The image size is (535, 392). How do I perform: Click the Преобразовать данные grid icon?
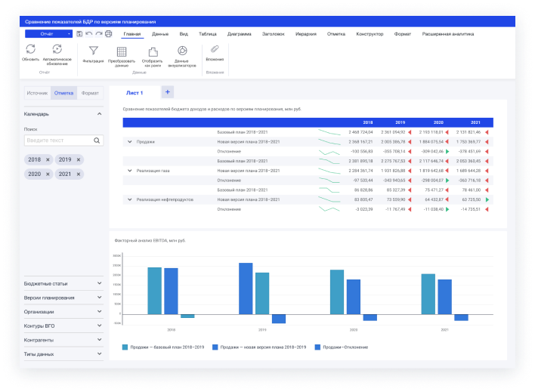[122, 51]
